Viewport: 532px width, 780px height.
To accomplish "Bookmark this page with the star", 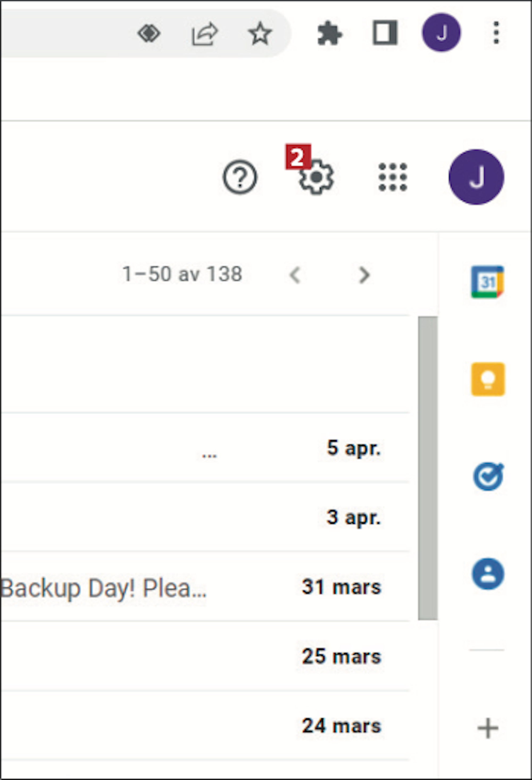I will (260, 33).
